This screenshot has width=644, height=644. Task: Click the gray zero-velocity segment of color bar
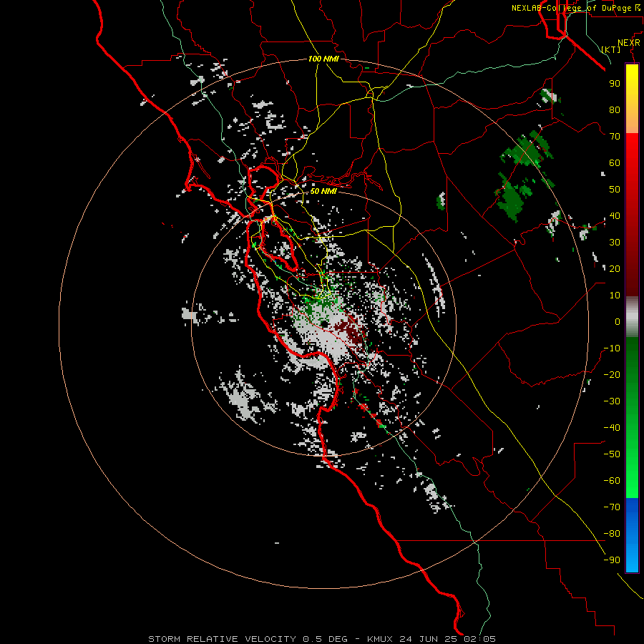pos(632,317)
